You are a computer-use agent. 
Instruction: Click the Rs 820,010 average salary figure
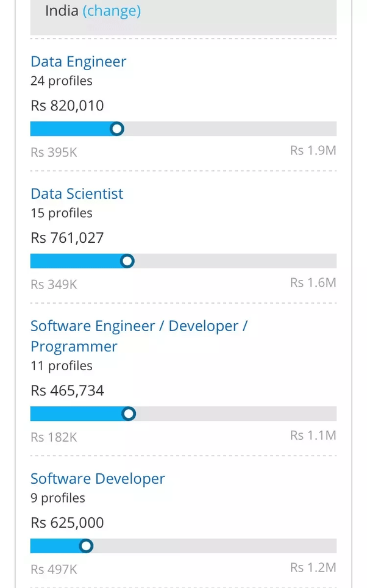67,106
